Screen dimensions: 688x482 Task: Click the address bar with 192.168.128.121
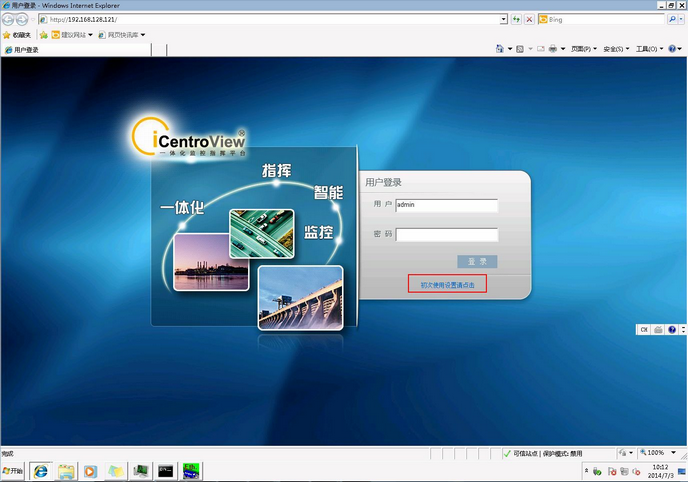(269, 19)
